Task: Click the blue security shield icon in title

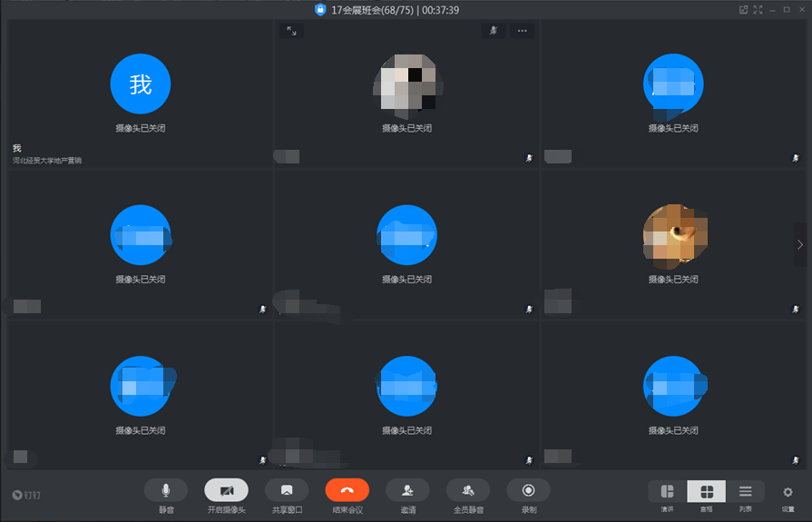Action: 319,10
